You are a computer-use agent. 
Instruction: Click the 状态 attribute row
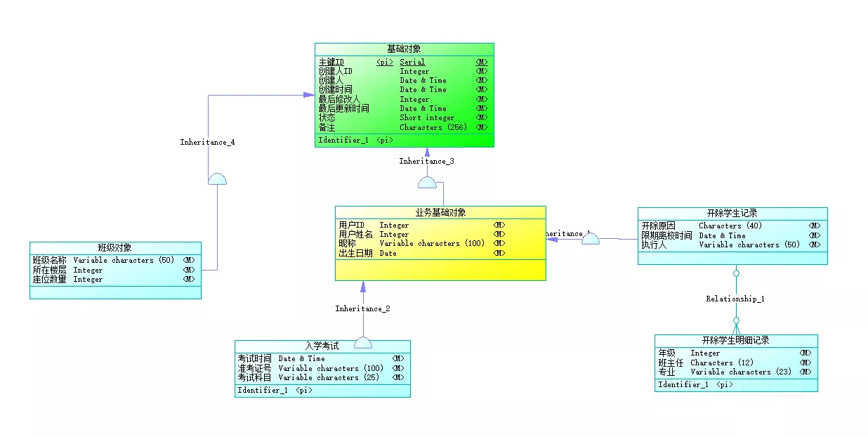(403, 117)
